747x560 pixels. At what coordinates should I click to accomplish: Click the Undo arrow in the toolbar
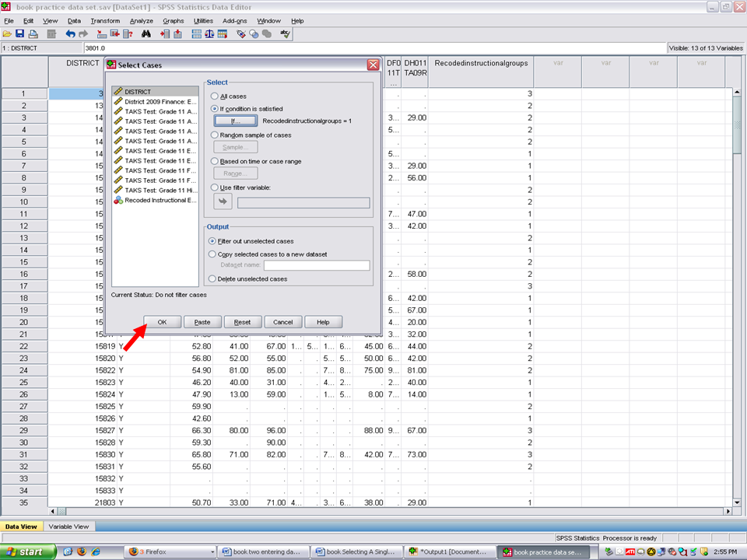70,34
